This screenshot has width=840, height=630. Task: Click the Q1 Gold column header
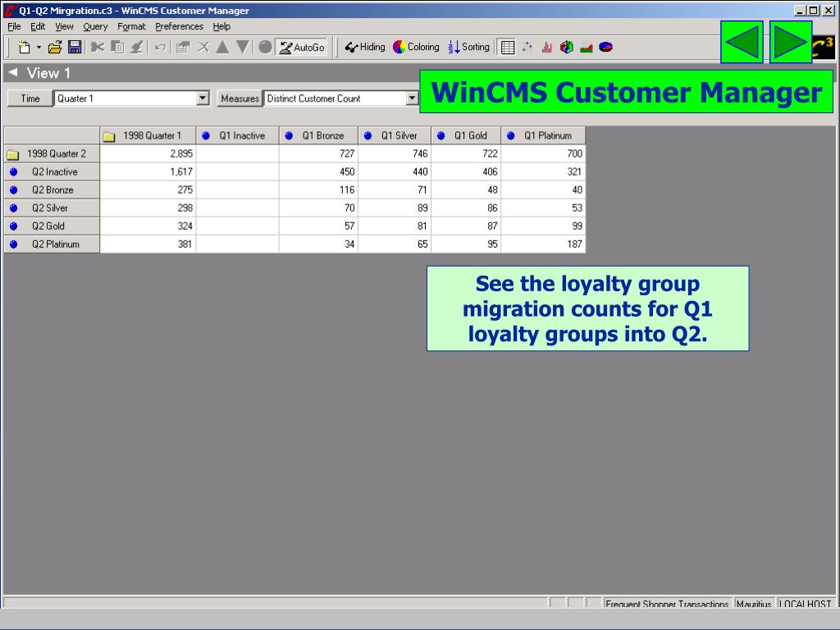pyautogui.click(x=466, y=135)
